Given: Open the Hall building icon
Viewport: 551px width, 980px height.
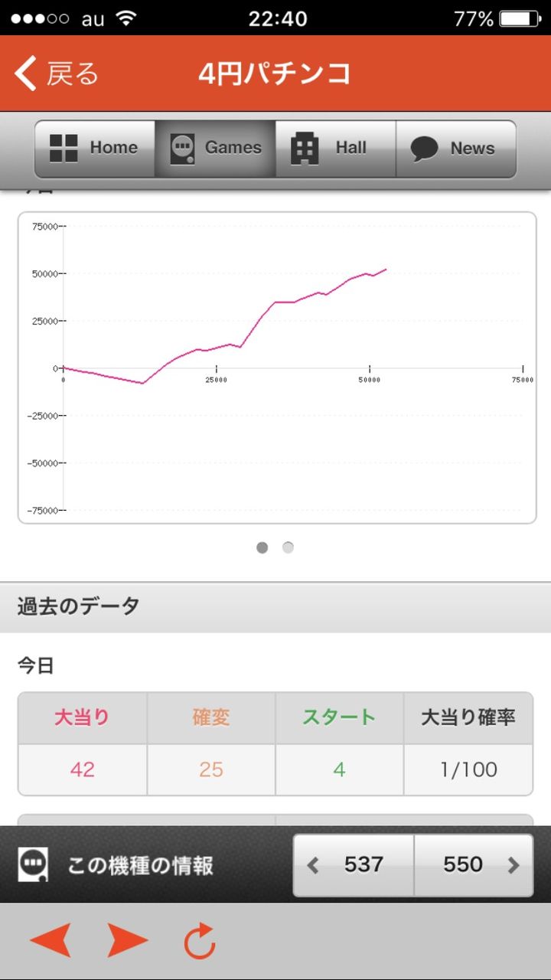Looking at the screenshot, I should [x=305, y=149].
